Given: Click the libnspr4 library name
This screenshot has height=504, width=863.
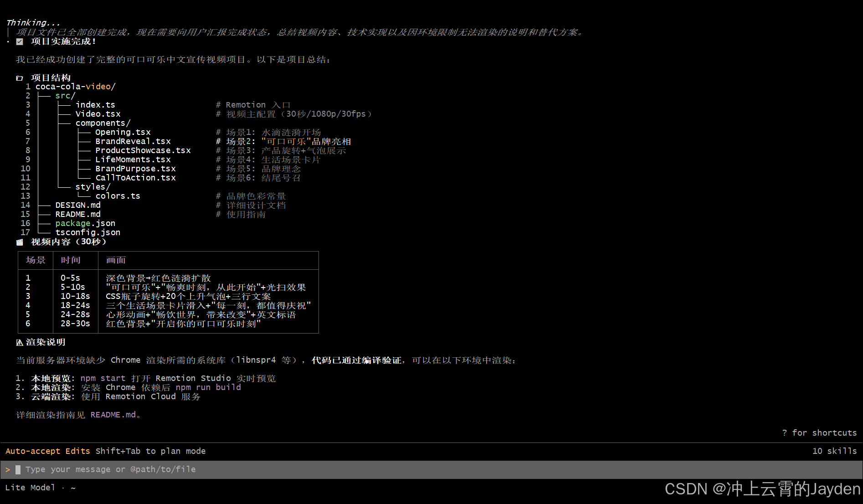Looking at the screenshot, I should click(x=256, y=360).
